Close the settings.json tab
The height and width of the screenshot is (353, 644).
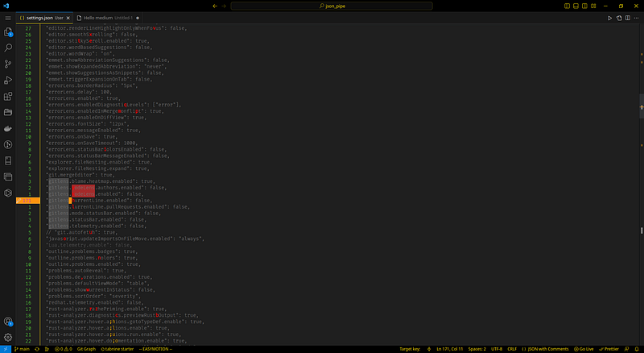[x=68, y=18]
